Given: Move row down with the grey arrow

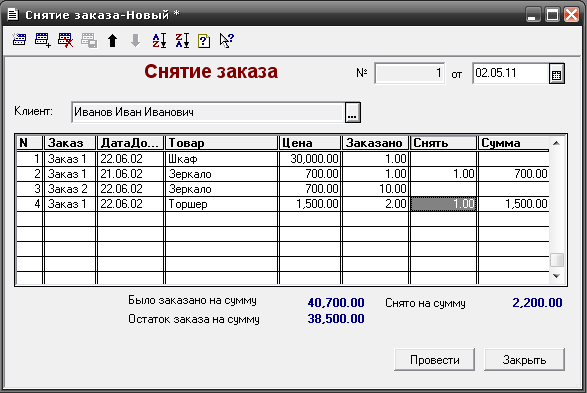Looking at the screenshot, I should point(136,40).
